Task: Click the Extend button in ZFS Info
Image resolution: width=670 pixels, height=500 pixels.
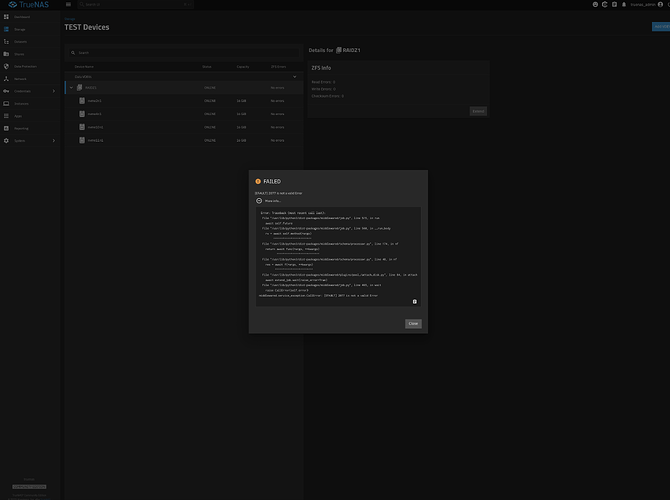Action: 478,111
